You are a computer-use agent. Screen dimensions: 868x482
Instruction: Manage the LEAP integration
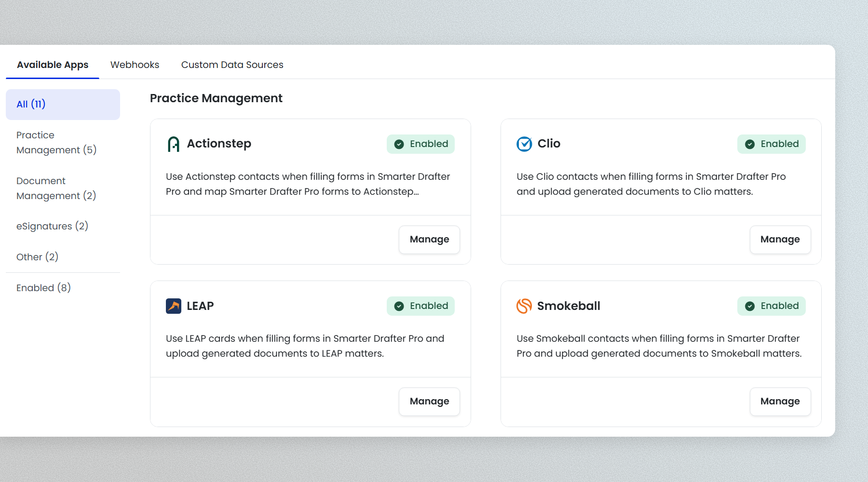(429, 402)
